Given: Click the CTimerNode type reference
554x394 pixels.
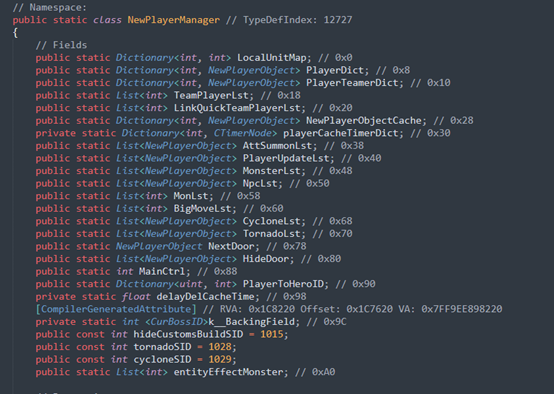Looking at the screenshot, I should pyautogui.click(x=243, y=133).
